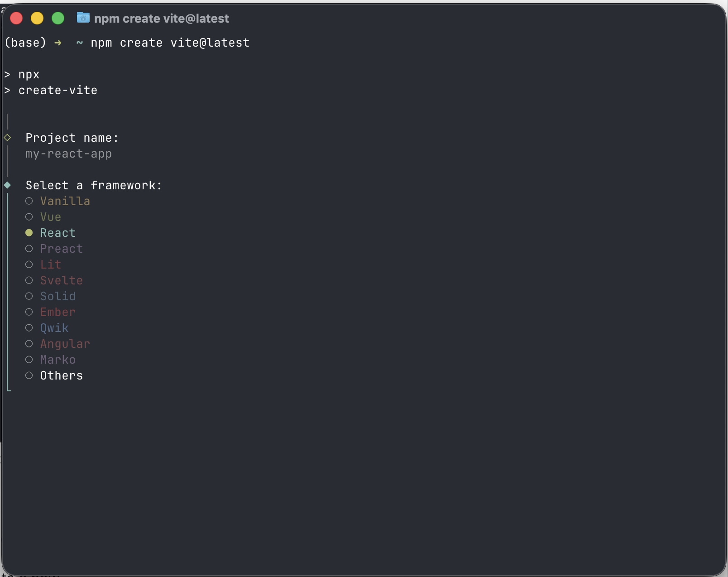Choose the Angular framework

65,344
